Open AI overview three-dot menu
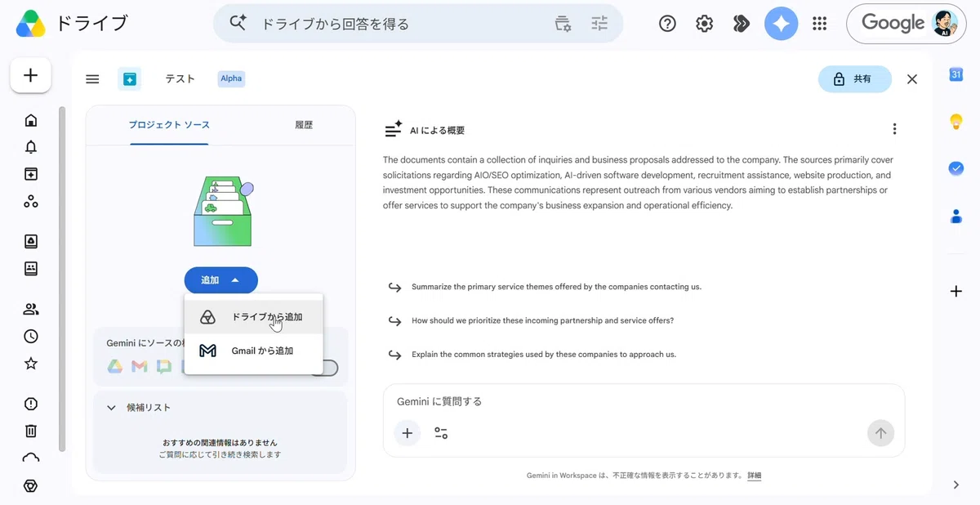The height and width of the screenshot is (505, 980). [x=895, y=129]
